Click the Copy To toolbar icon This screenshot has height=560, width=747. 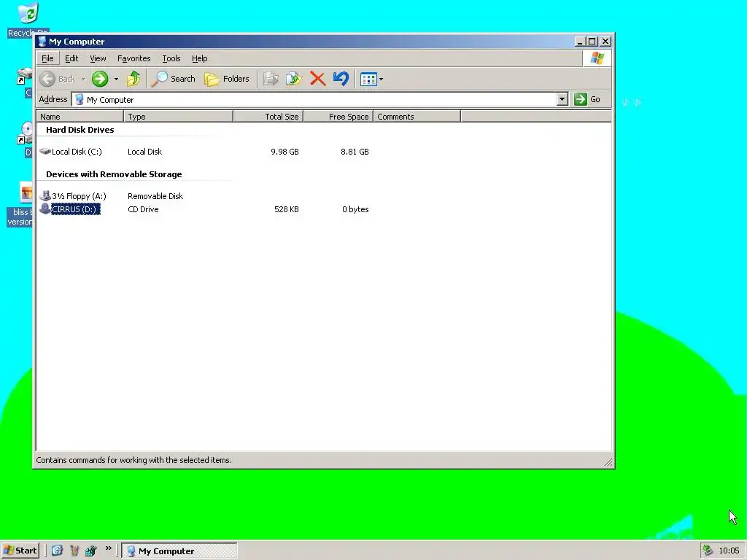coord(294,79)
